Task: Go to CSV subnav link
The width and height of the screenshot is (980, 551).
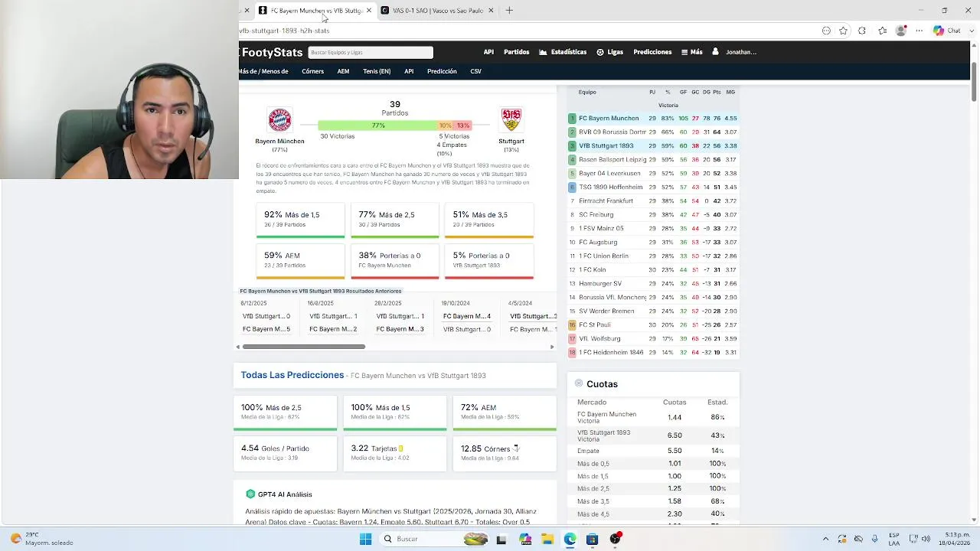Action: point(475,71)
